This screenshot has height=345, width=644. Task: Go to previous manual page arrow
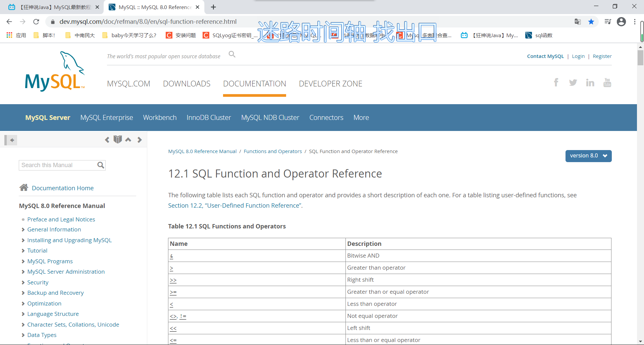[x=107, y=140]
